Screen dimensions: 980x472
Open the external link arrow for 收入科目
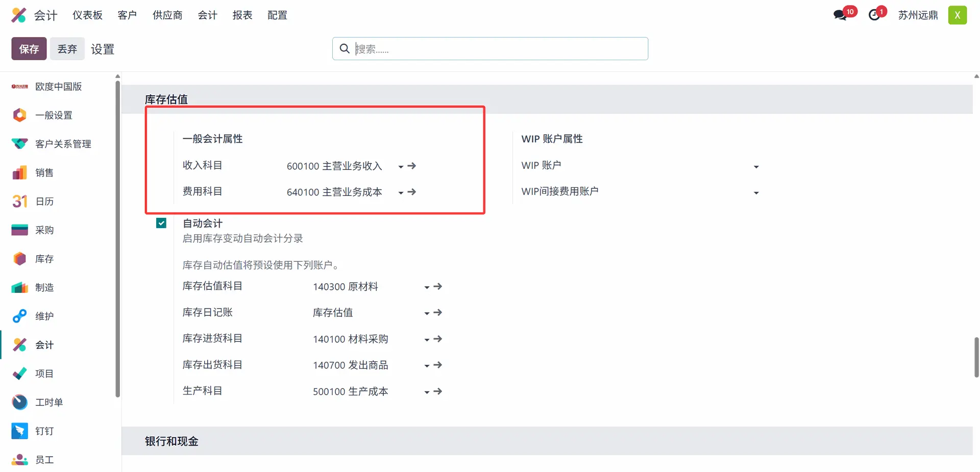[x=412, y=166]
